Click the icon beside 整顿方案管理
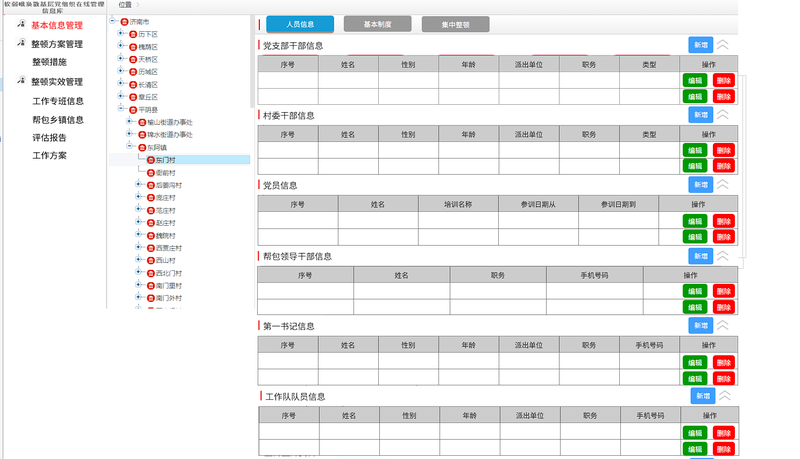 (20, 44)
